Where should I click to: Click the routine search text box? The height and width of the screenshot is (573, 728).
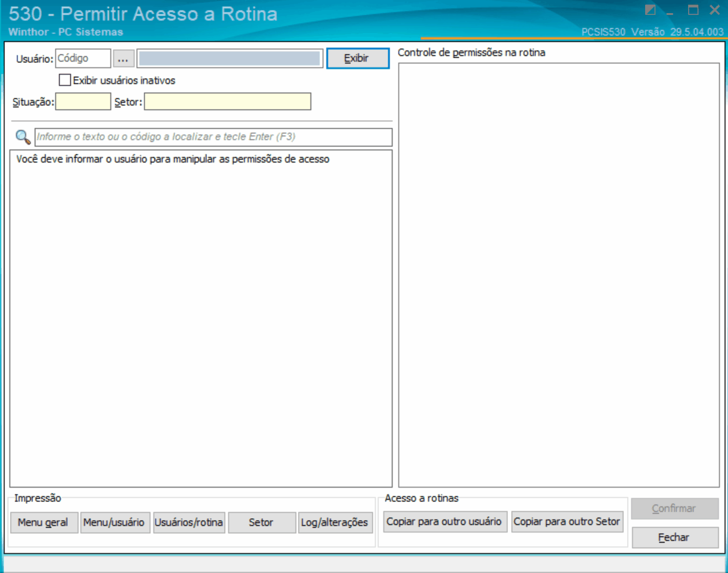coord(214,137)
